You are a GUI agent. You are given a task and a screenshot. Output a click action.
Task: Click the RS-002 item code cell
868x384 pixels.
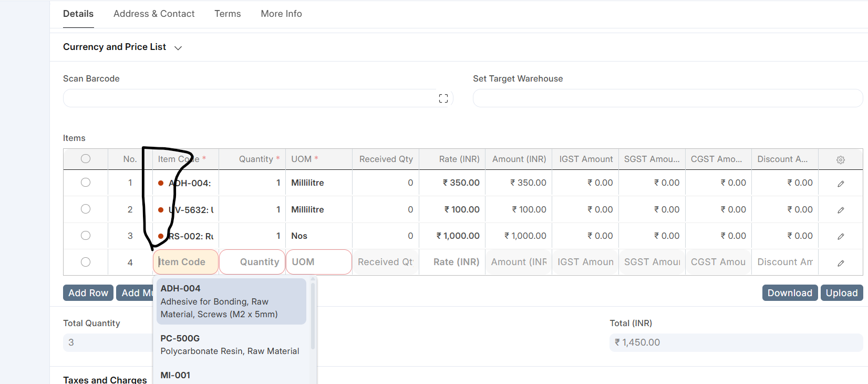point(185,236)
